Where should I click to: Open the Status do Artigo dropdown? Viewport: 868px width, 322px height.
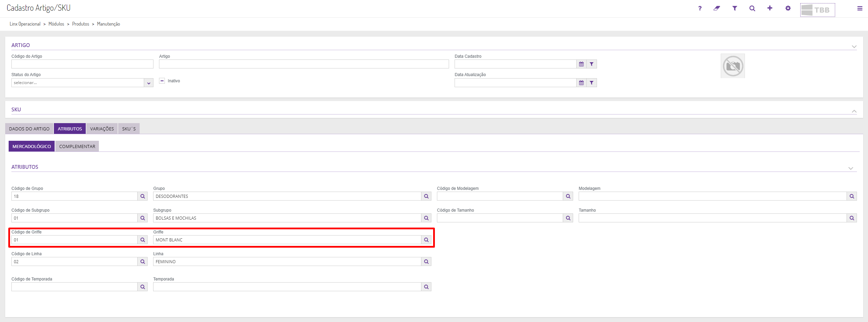tap(149, 83)
